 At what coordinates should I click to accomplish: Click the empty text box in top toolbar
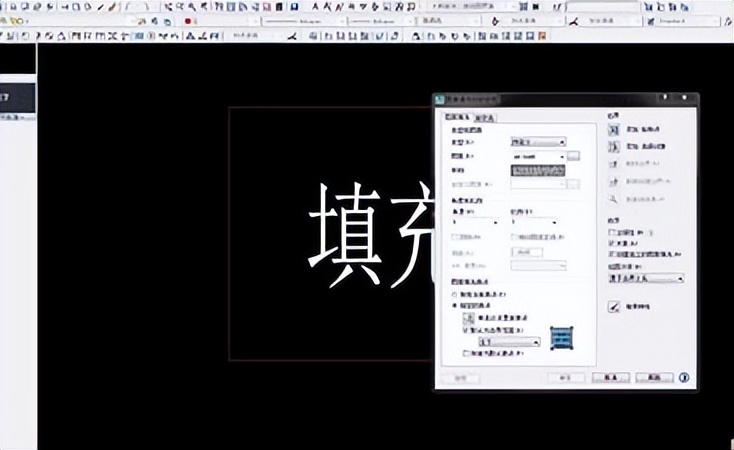[602, 7]
